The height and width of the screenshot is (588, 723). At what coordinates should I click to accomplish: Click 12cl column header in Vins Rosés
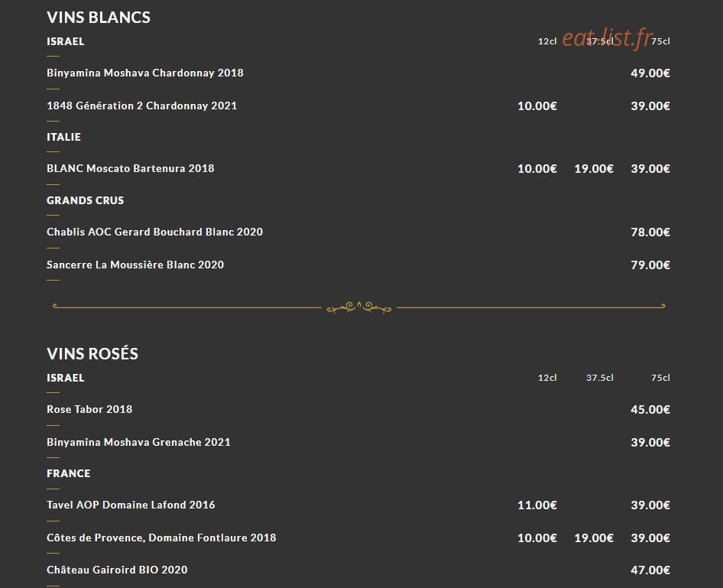pyautogui.click(x=547, y=378)
